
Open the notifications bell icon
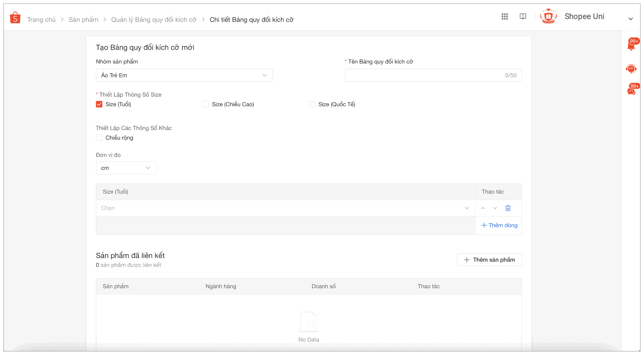(x=631, y=46)
